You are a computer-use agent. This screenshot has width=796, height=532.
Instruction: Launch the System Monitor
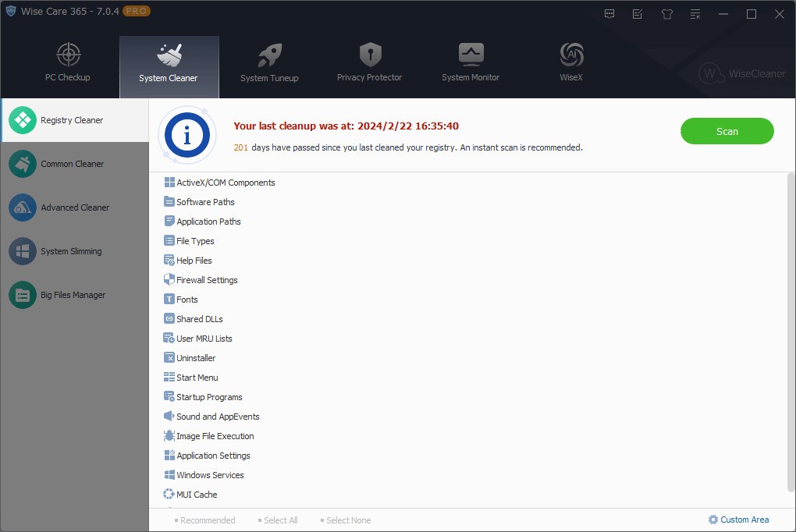(x=470, y=62)
